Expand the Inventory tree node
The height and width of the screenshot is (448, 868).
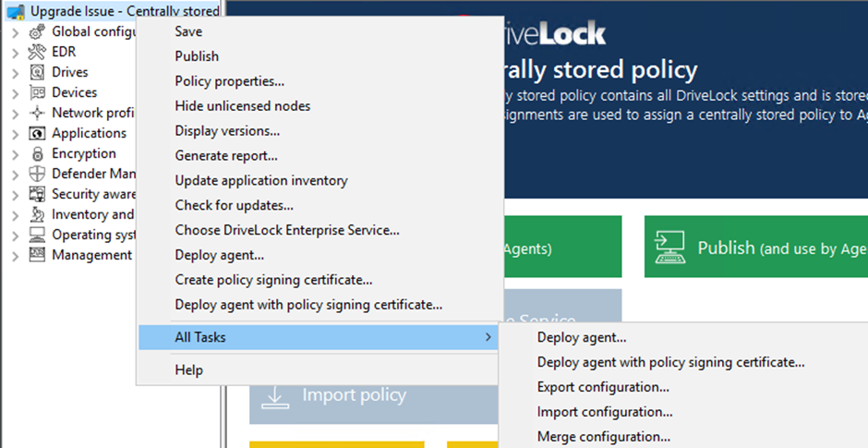point(16,215)
